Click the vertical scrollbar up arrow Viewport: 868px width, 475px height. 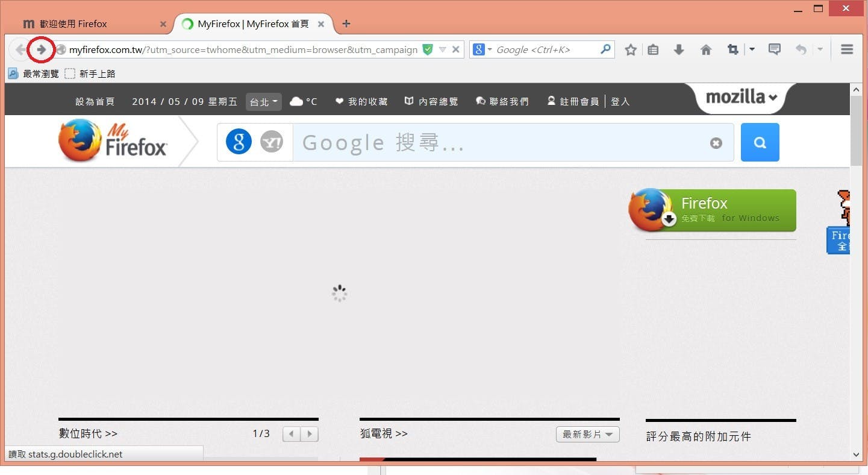click(x=856, y=89)
